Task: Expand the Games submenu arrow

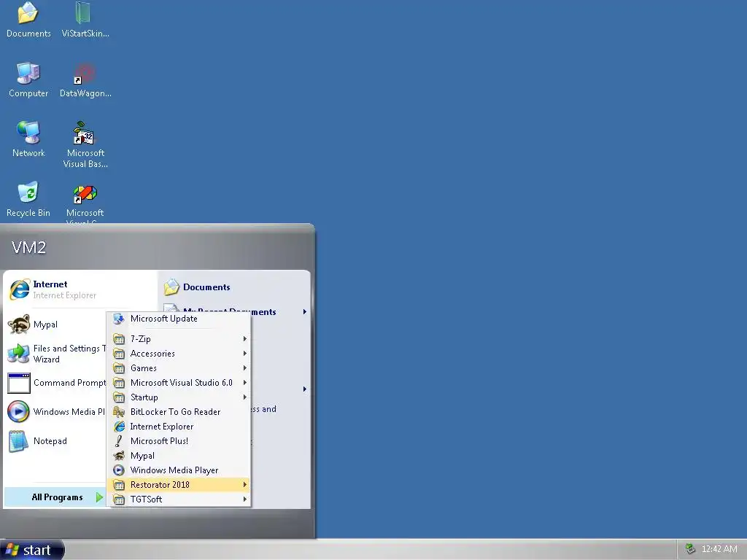Action: click(x=245, y=367)
